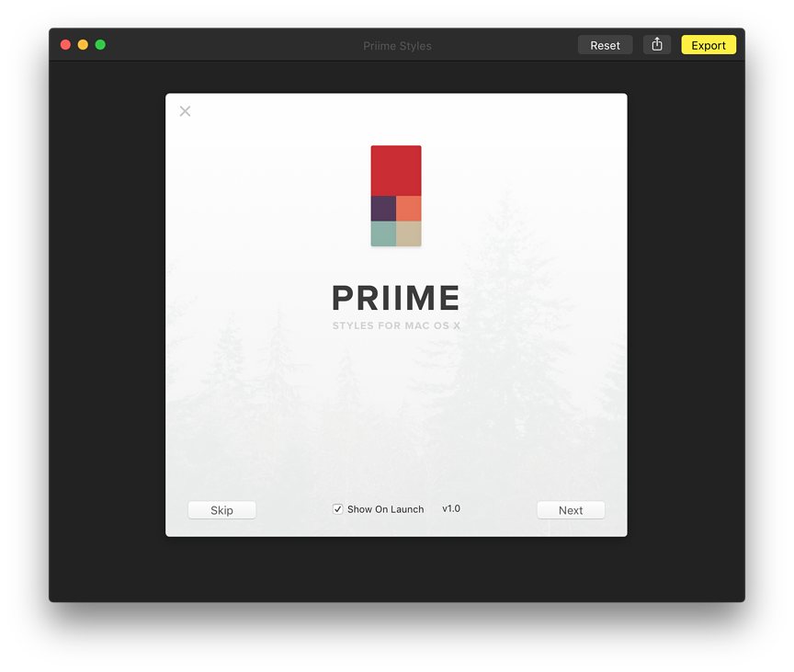Go to the Next welcome page
Screen dimensions: 794x672
coord(571,510)
